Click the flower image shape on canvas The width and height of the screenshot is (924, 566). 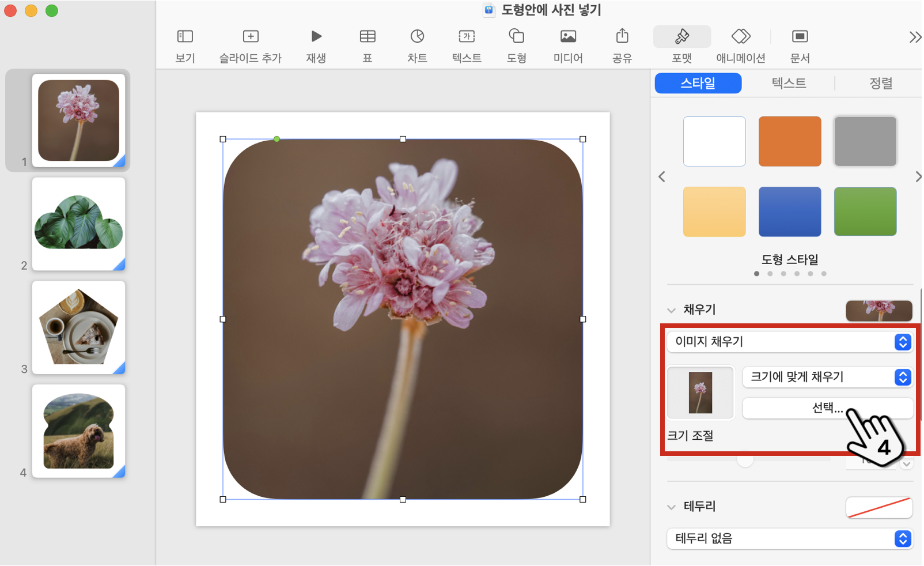403,319
